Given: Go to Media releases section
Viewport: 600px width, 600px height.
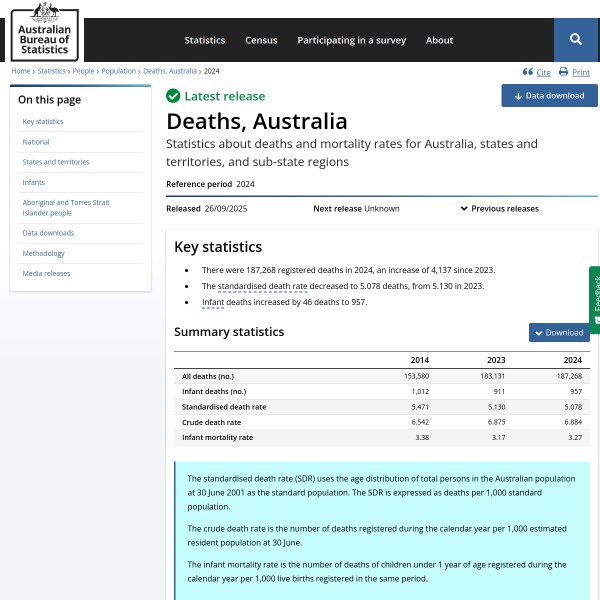Looking at the screenshot, I should pos(47,273).
